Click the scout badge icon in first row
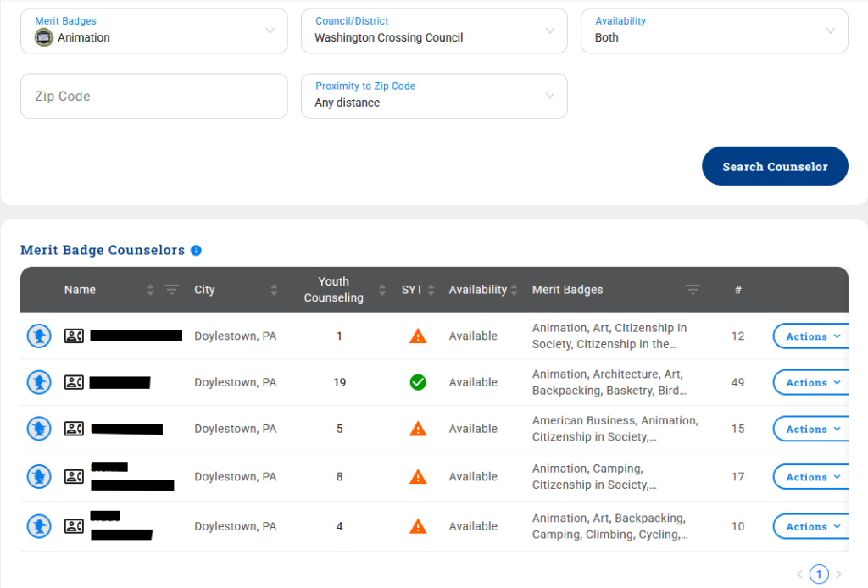 pyautogui.click(x=39, y=336)
